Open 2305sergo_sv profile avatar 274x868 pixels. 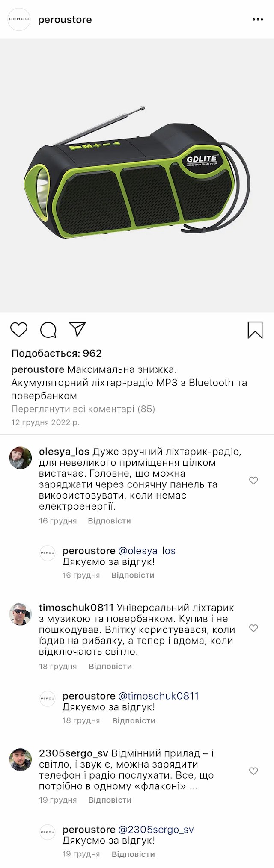tap(21, 759)
